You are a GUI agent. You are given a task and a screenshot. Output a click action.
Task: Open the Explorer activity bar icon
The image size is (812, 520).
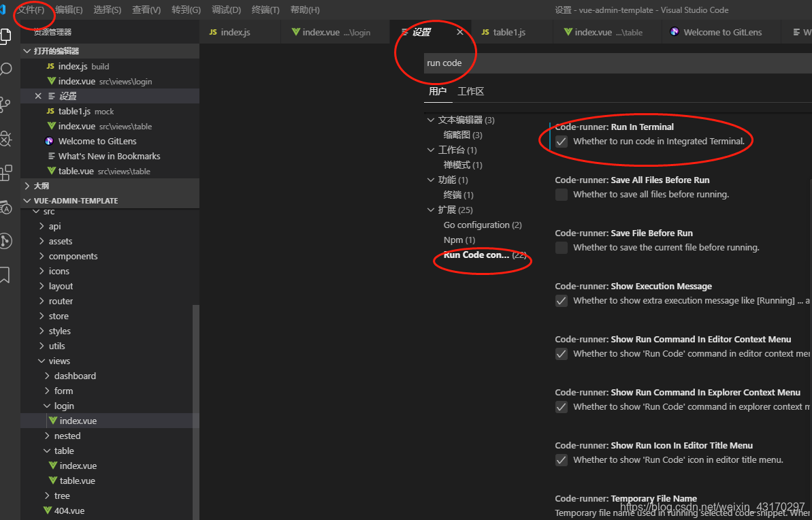click(5, 37)
